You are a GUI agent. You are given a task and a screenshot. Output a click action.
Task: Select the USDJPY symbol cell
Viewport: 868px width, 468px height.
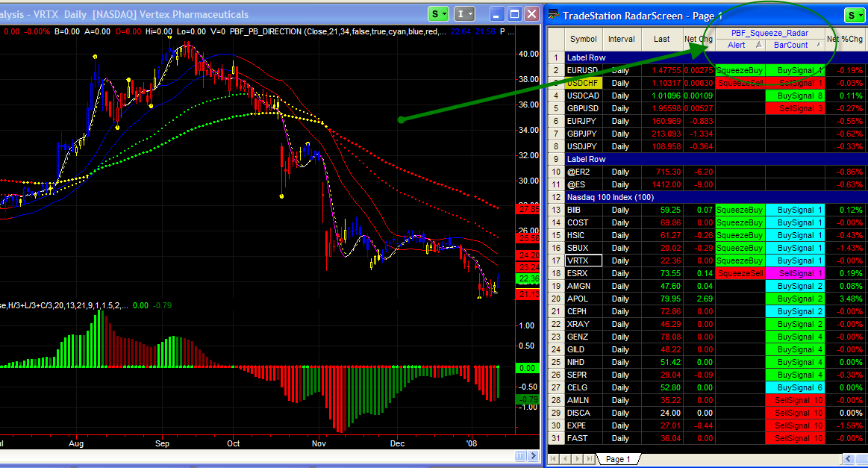click(x=583, y=147)
